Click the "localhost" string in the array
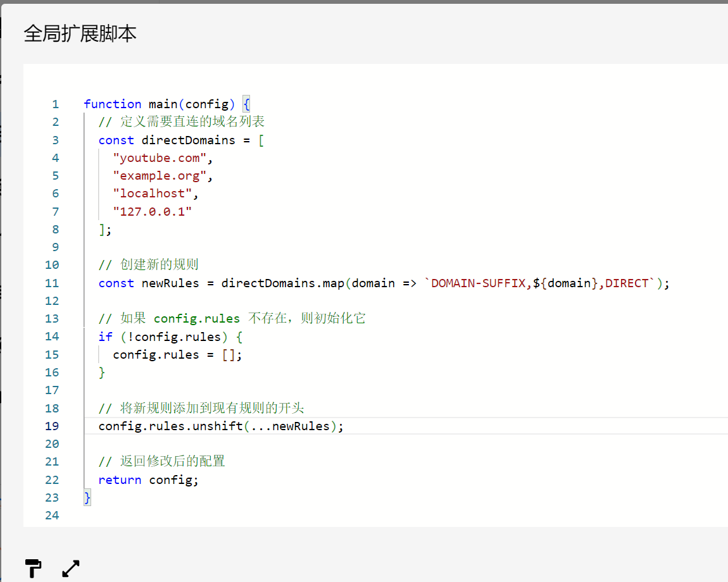Image resolution: width=728 pixels, height=582 pixels. [x=153, y=194]
